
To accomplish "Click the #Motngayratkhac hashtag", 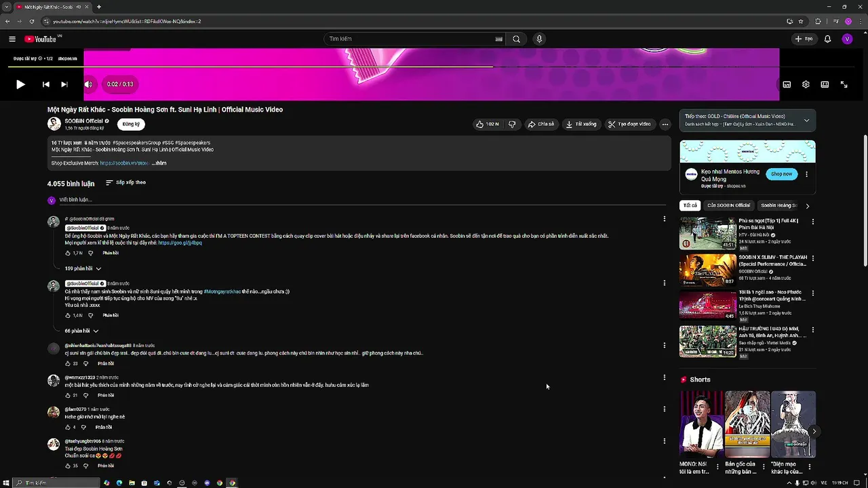I will [222, 291].
